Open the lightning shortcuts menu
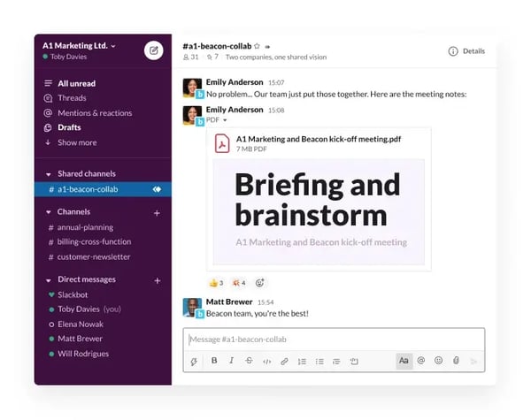 coord(193,361)
